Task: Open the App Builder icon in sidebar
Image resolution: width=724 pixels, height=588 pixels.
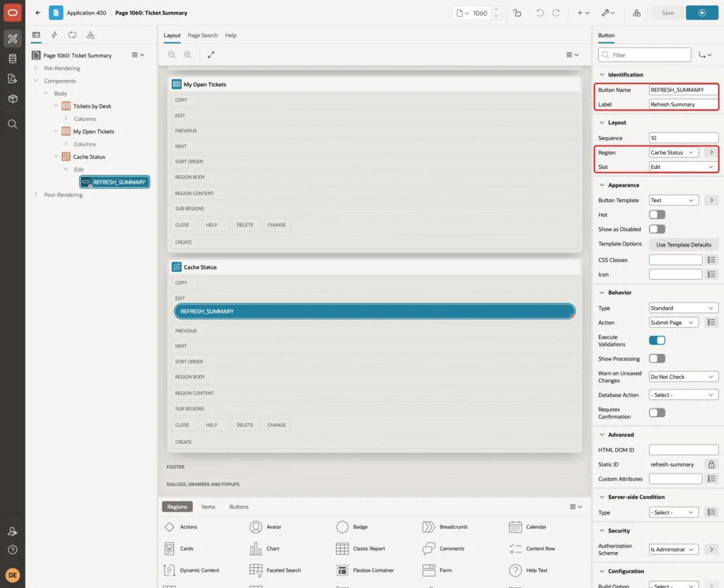Action: tap(13, 39)
